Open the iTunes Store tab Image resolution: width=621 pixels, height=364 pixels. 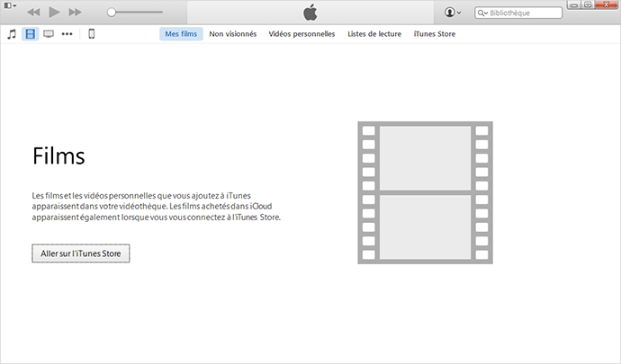pyautogui.click(x=435, y=34)
